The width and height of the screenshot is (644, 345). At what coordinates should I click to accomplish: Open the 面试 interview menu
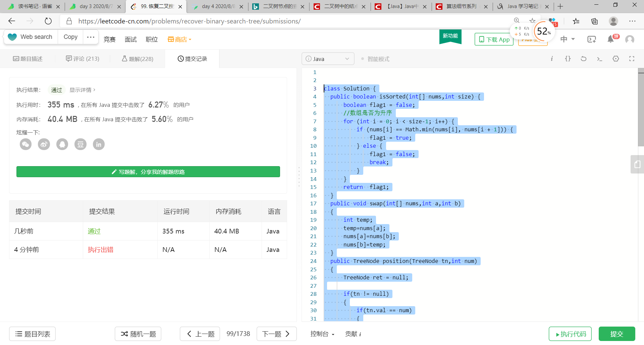(130, 40)
